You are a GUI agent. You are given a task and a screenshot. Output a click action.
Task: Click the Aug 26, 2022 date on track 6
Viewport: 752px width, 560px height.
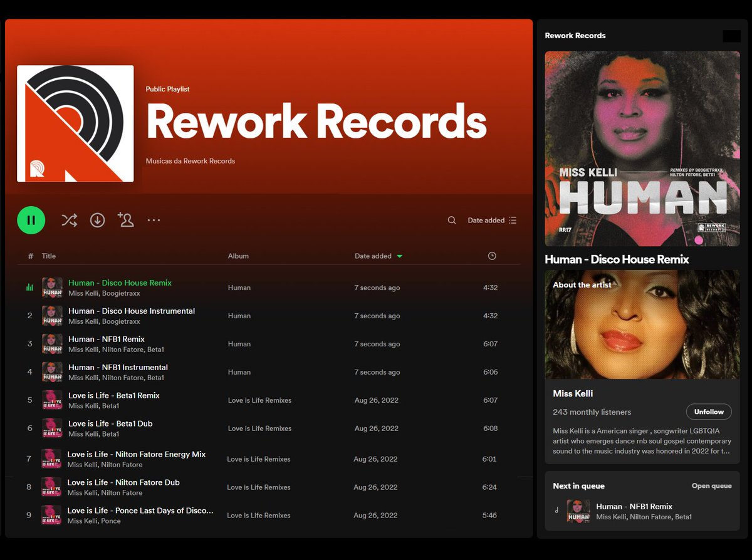[376, 428]
